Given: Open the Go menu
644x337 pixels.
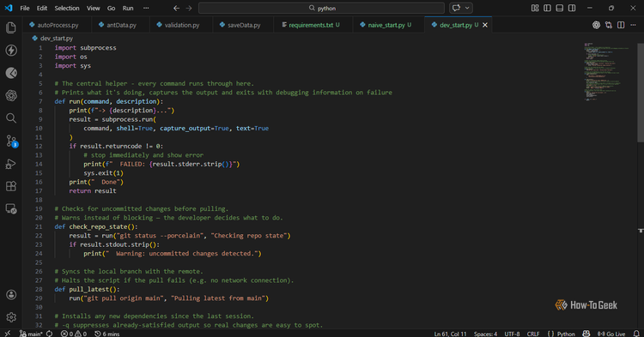Looking at the screenshot, I should point(111,8).
